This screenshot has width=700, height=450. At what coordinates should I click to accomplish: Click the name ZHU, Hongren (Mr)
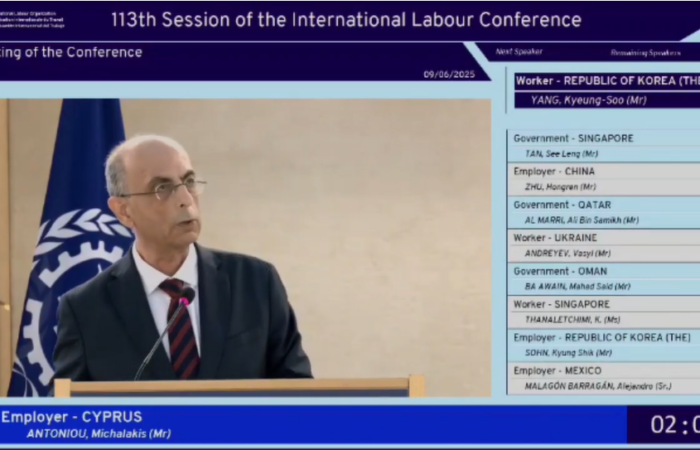(x=560, y=187)
